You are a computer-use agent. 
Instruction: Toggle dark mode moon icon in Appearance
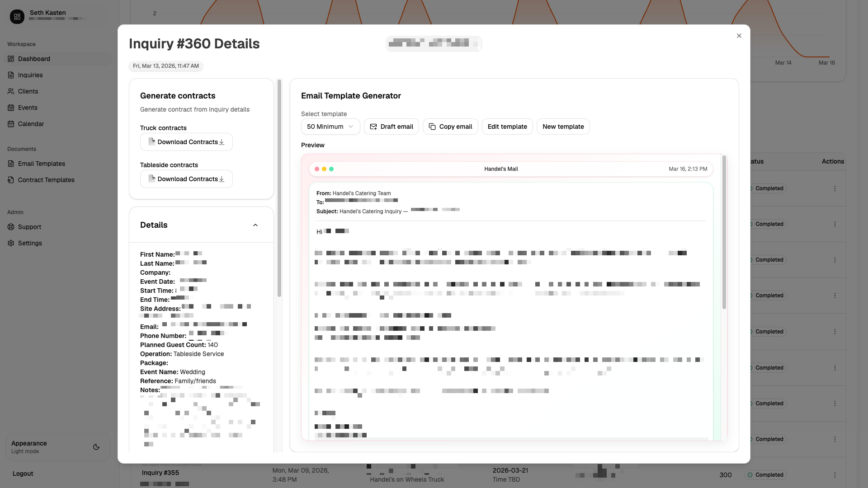(96, 447)
